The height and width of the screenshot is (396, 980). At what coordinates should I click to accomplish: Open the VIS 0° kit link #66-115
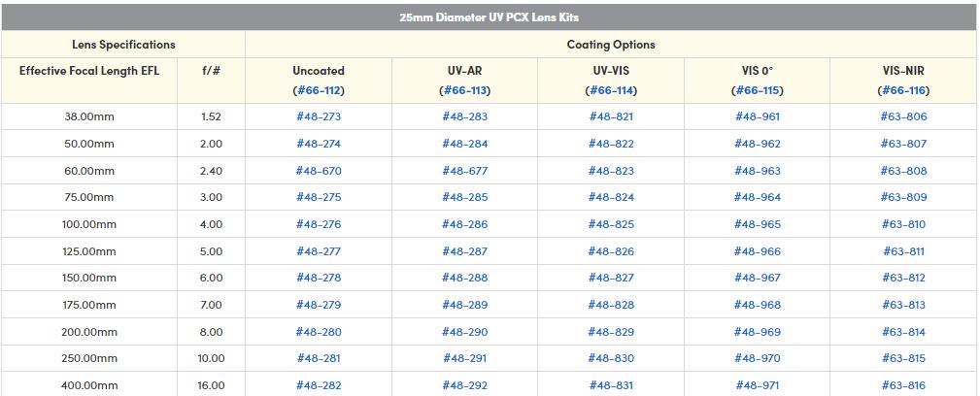pyautogui.click(x=758, y=90)
